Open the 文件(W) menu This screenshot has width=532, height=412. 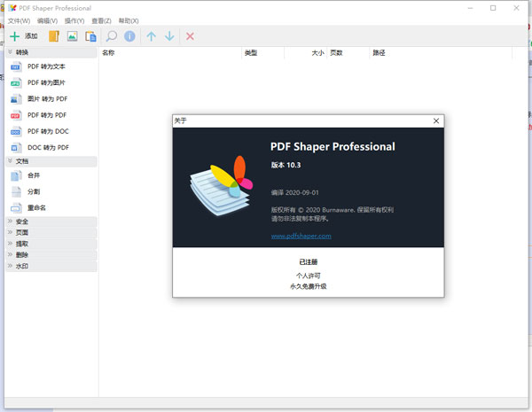pos(19,20)
